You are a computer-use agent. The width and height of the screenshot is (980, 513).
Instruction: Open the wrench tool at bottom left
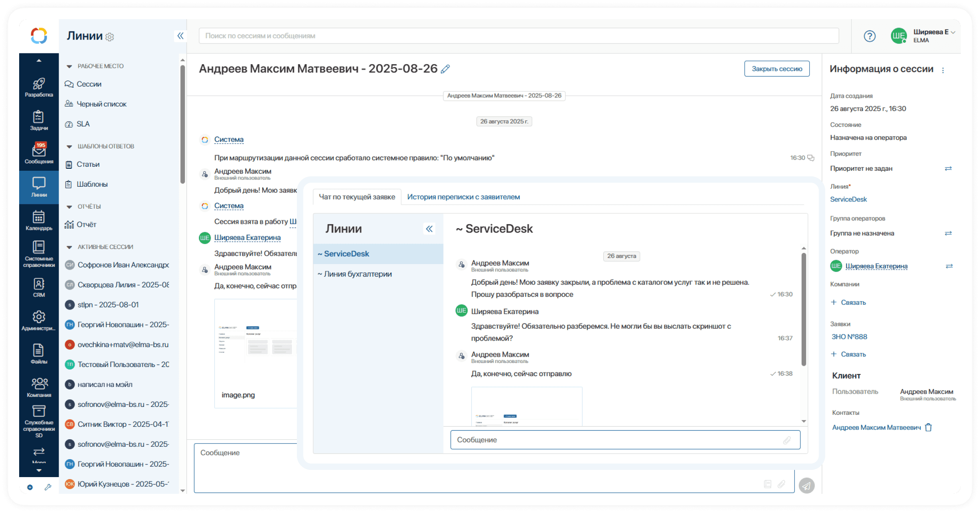[x=48, y=487]
